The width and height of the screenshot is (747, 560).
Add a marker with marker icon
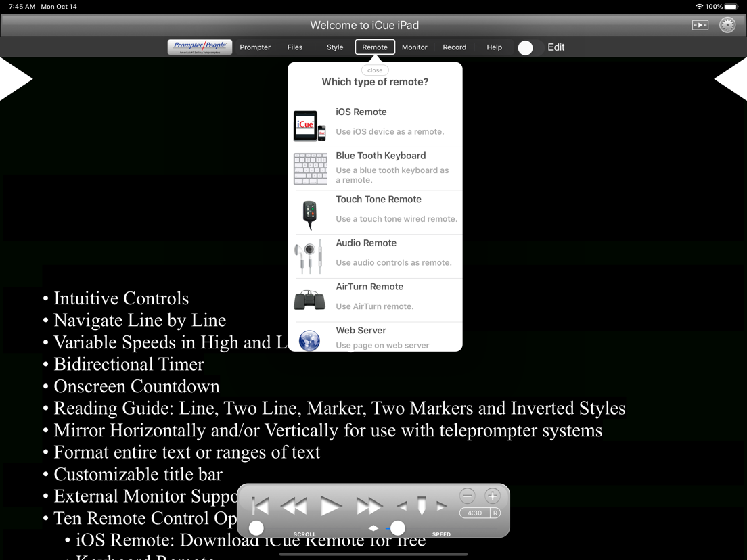422,506
